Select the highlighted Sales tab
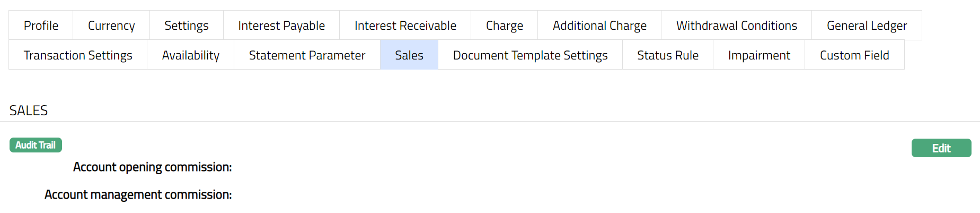The width and height of the screenshot is (980, 213). coord(409,55)
